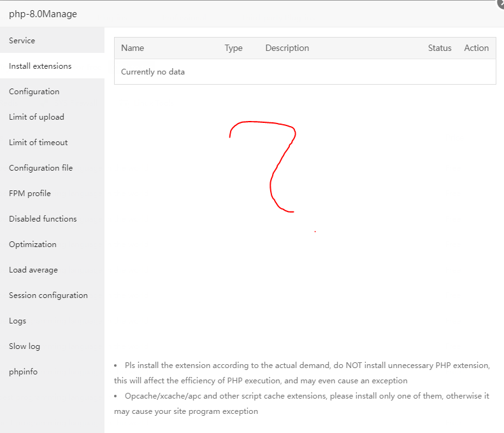This screenshot has width=504, height=433.
Task: Open the Service tab
Action: 22,41
